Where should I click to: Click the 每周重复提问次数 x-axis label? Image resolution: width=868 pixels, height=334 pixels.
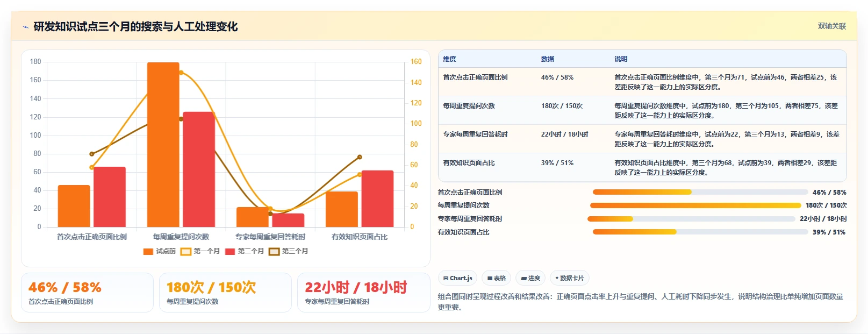(181, 237)
